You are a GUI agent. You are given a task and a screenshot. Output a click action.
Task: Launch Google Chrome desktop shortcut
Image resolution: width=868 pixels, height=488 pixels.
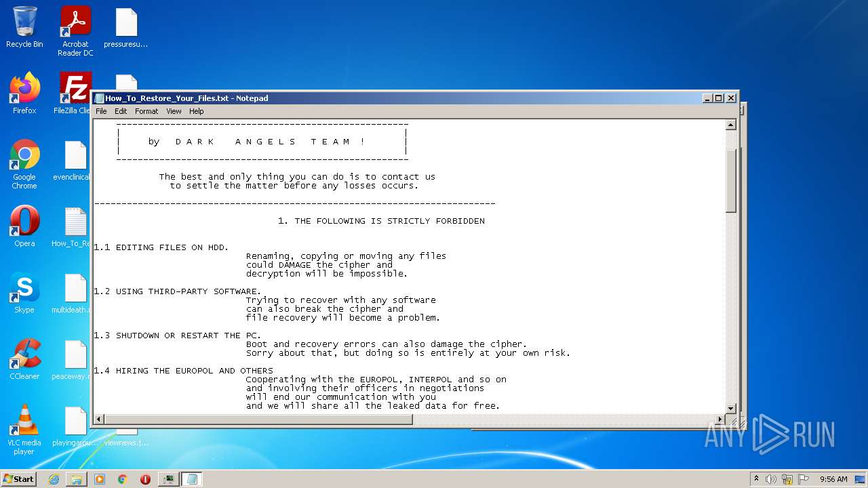(24, 164)
